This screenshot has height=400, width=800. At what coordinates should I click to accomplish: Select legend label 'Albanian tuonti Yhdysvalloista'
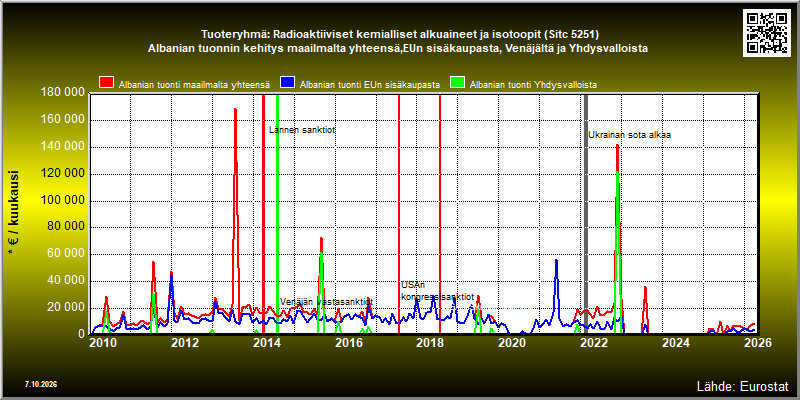(533, 85)
